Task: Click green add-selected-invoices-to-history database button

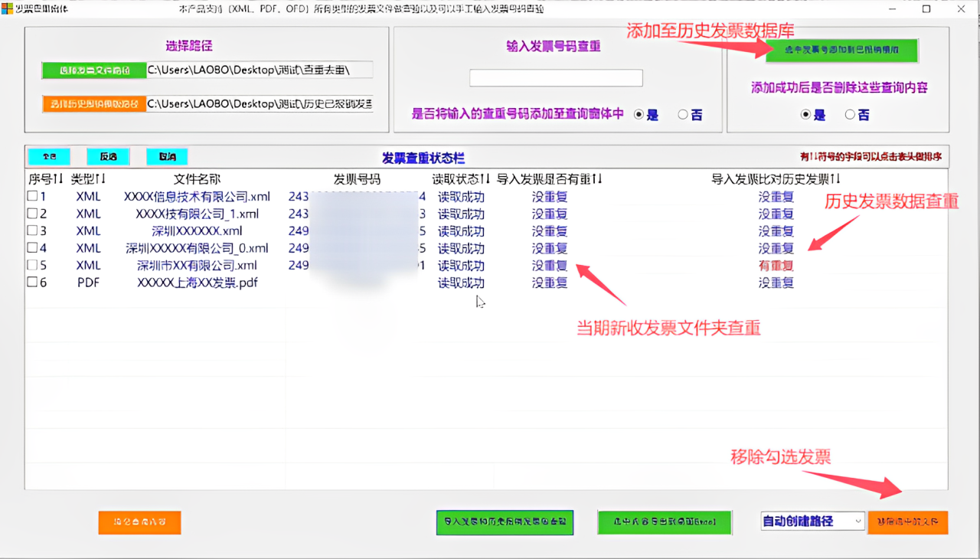Action: (x=841, y=51)
